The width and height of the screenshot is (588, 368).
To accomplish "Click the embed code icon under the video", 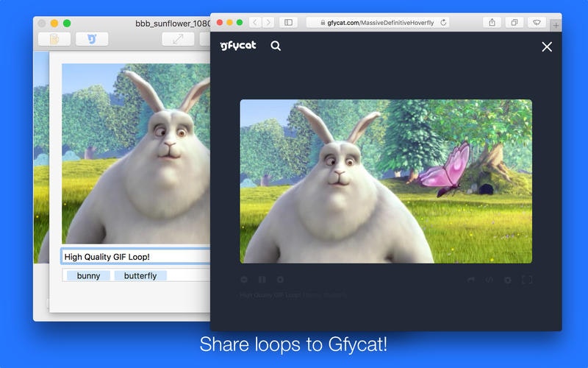I will tap(489, 280).
